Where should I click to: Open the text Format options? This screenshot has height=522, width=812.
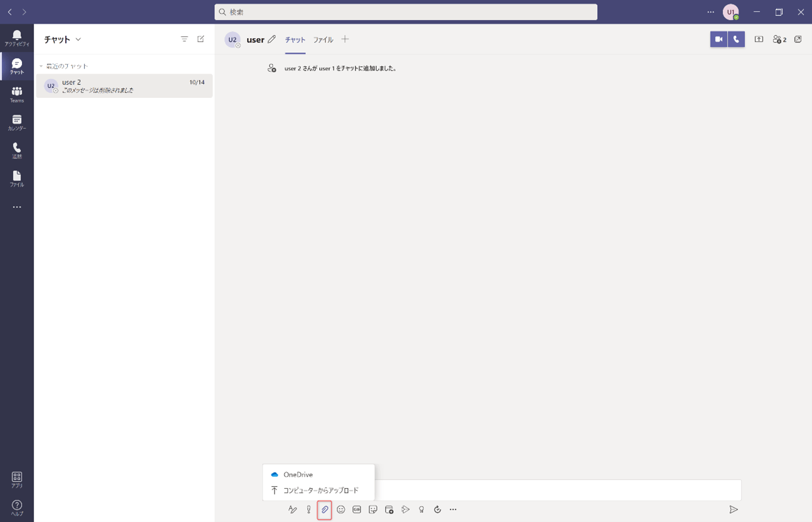click(292, 509)
